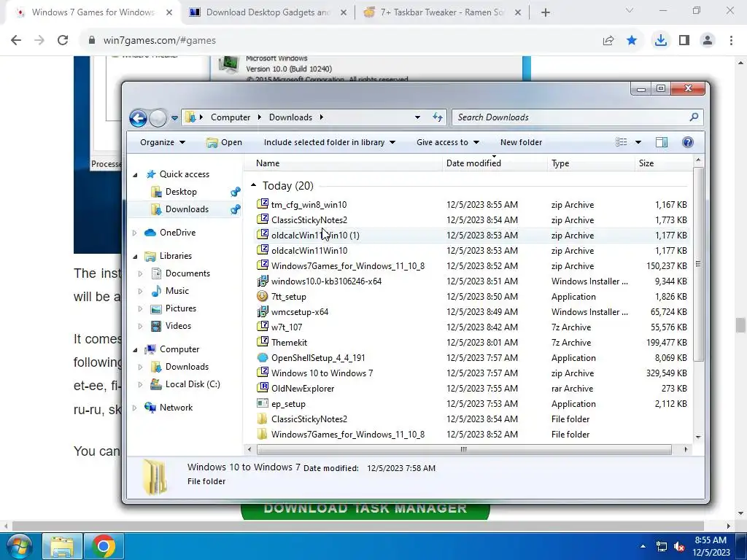Select tm_cfg_win8_win10 zip file icon

[263, 204]
